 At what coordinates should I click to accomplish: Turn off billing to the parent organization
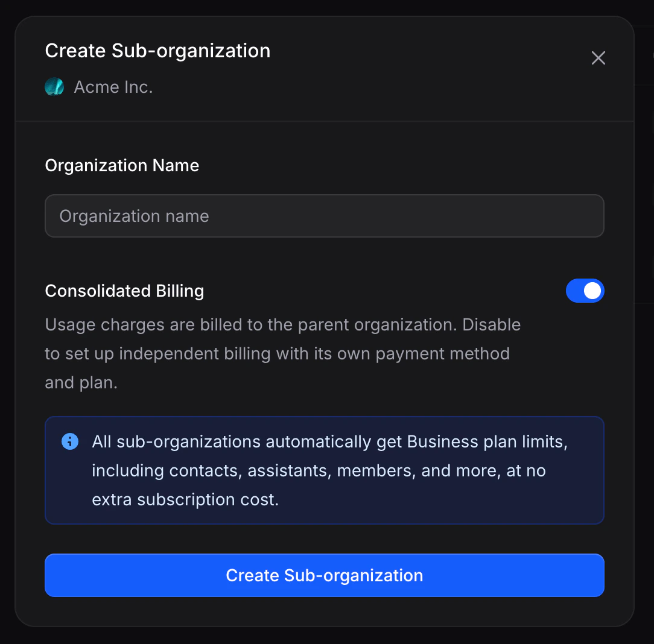click(585, 291)
